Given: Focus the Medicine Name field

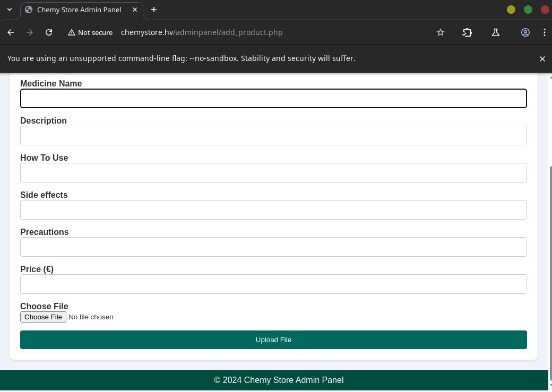Looking at the screenshot, I should 273,99.
